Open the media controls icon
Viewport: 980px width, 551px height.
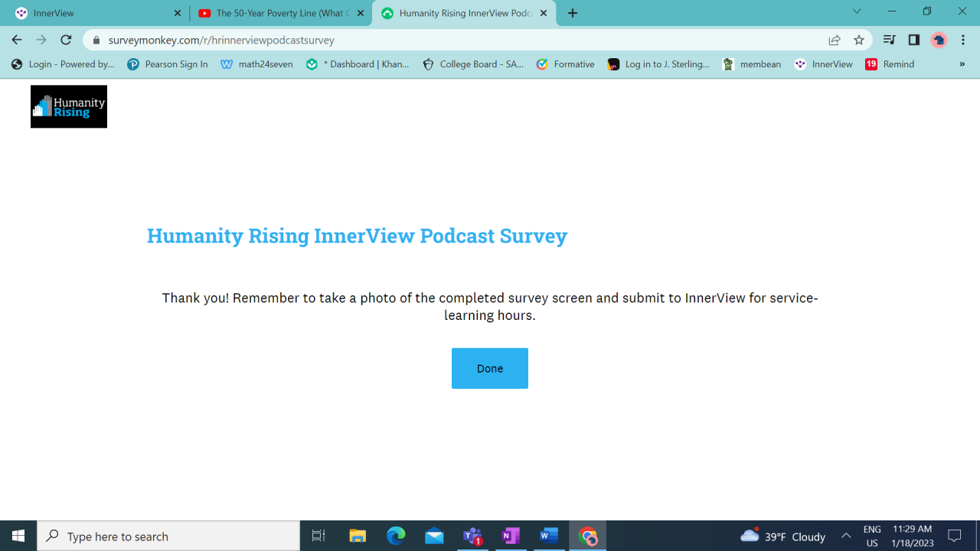889,40
